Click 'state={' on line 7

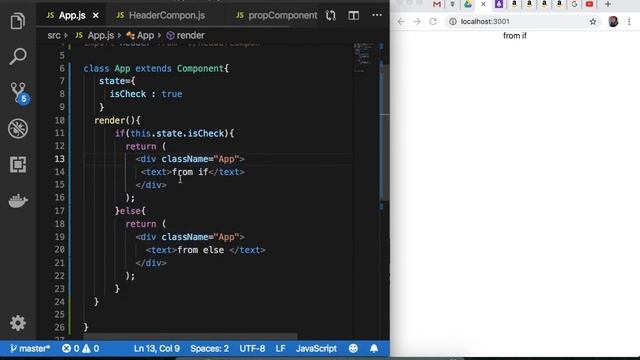(x=117, y=81)
